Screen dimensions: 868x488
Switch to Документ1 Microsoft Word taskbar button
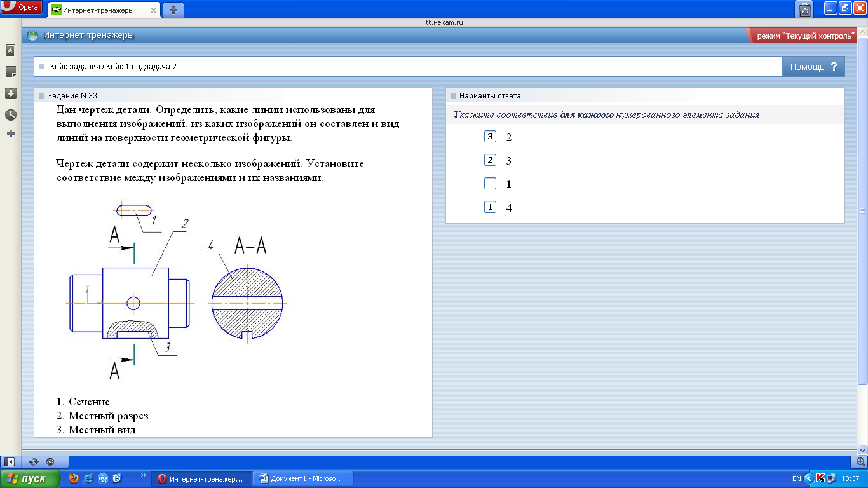303,479
